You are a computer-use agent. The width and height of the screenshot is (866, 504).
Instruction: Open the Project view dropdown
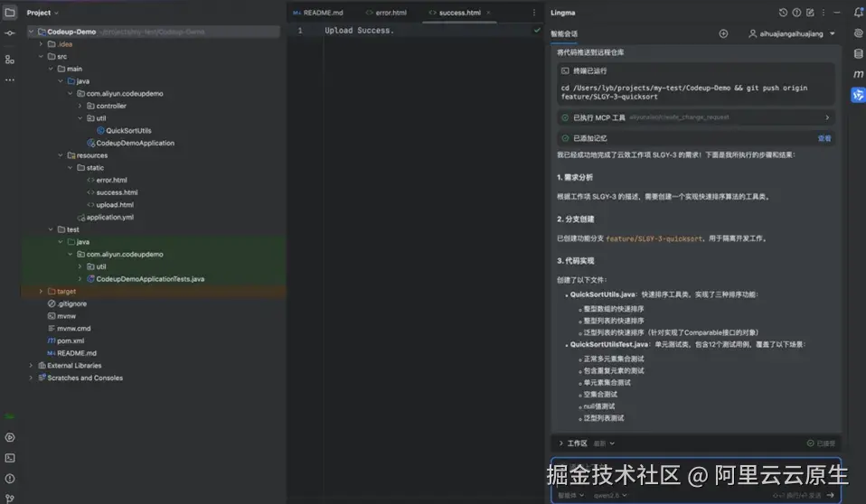pyautogui.click(x=42, y=12)
